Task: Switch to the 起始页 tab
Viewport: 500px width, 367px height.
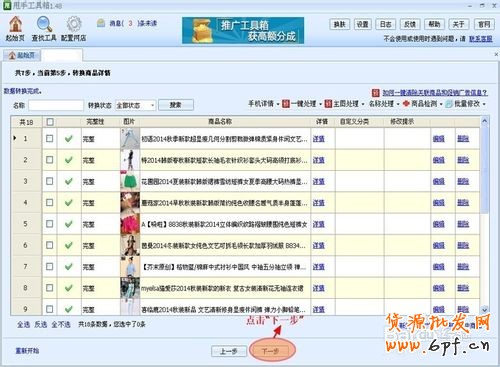Action: point(22,55)
